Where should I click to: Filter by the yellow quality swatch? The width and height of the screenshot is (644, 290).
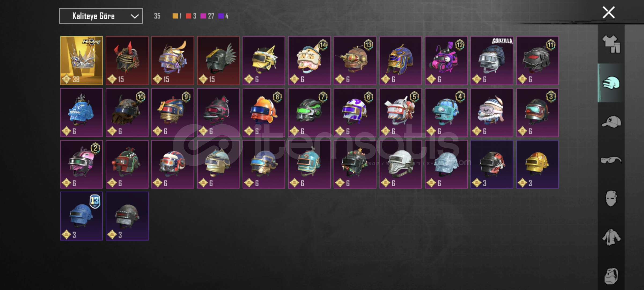click(175, 16)
